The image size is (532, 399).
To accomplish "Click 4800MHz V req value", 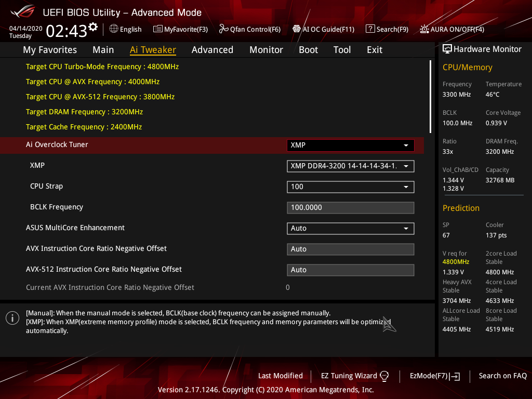I will 456,262.
